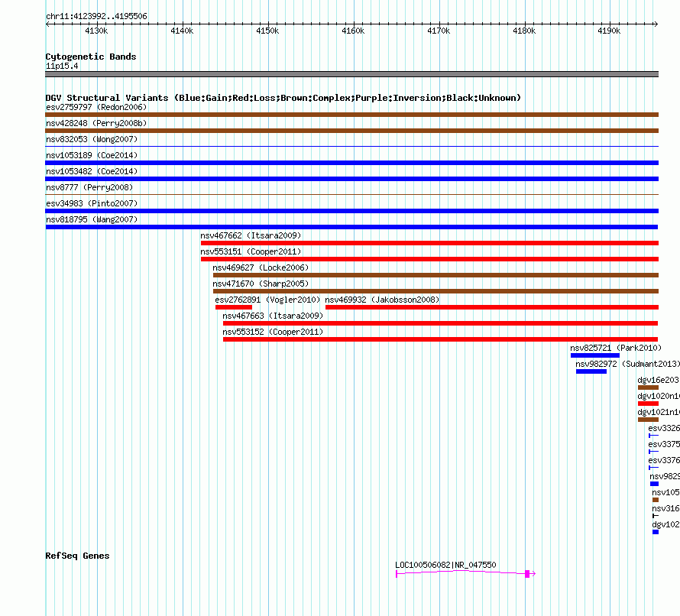Click the blue bar of nsv818795
680x616 pixels.
click(x=351, y=227)
